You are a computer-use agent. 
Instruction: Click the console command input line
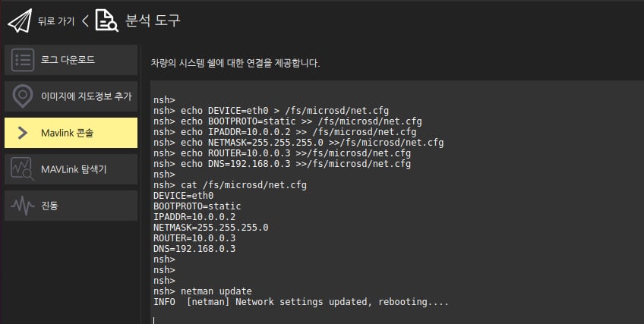pyautogui.click(x=395, y=319)
